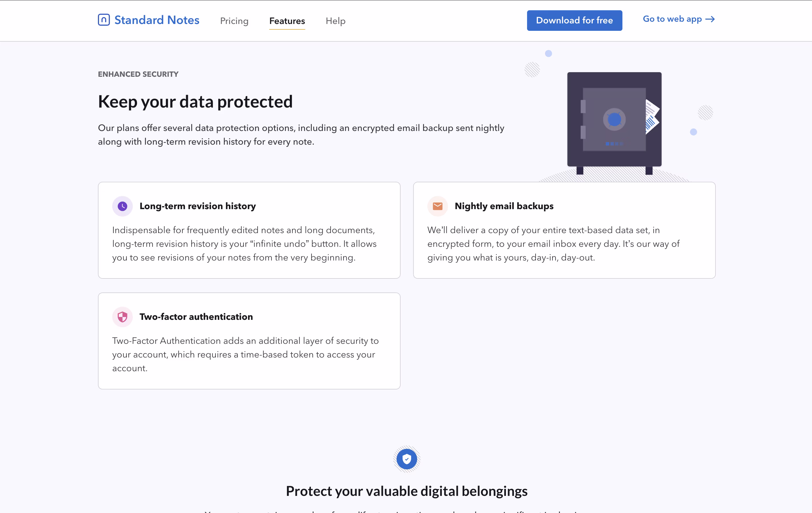Click the Standard Notes brand name

point(157,20)
